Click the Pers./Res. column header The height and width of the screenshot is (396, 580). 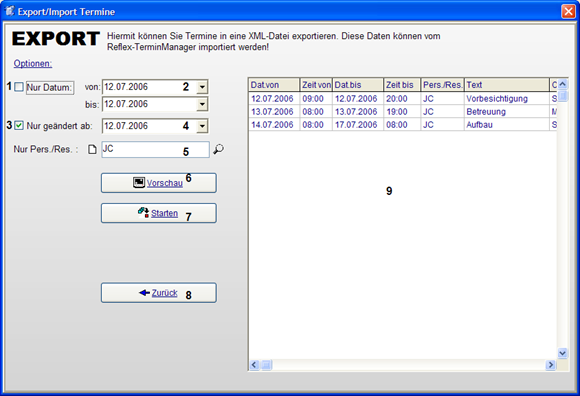click(442, 85)
